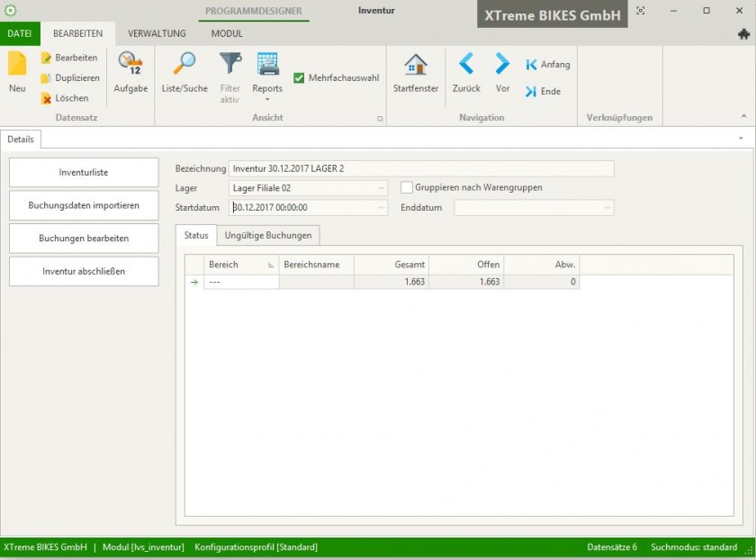Viewport: 756px width, 560px height.
Task: Select the Details tab
Action: tap(21, 140)
